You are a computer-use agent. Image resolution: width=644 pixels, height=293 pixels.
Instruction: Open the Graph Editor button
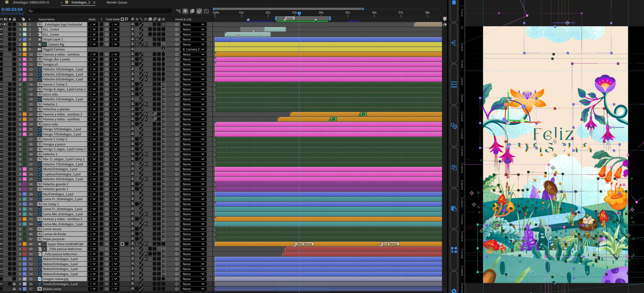pyautogui.click(x=206, y=11)
